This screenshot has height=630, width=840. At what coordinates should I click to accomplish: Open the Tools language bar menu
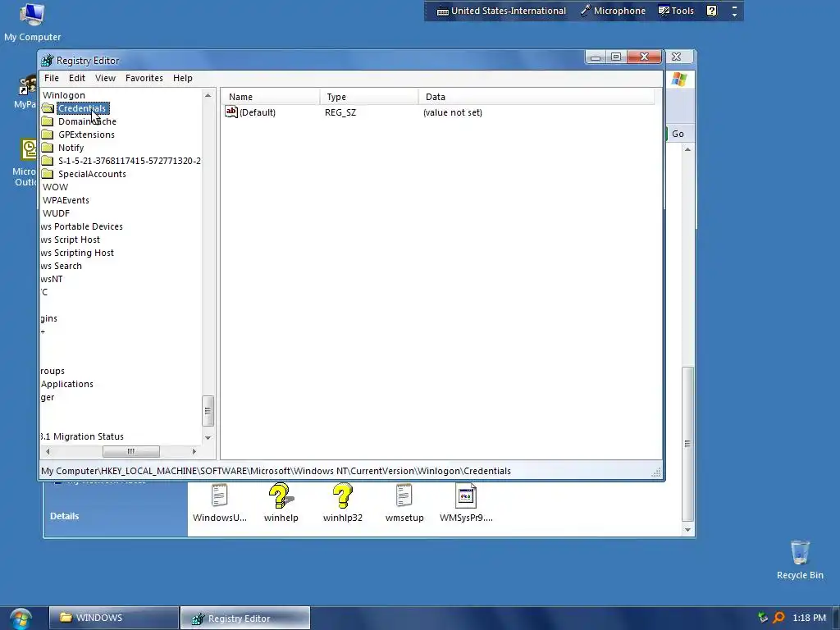[676, 11]
